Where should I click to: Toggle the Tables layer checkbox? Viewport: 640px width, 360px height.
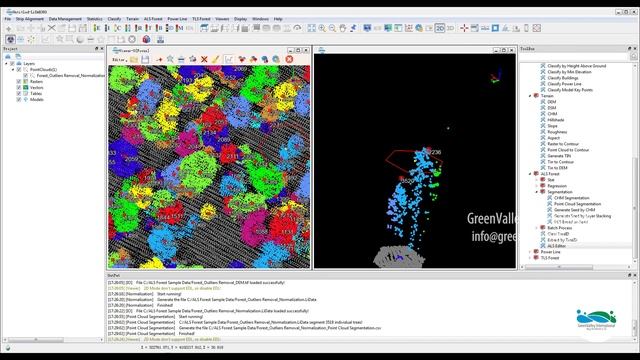(x=19, y=93)
